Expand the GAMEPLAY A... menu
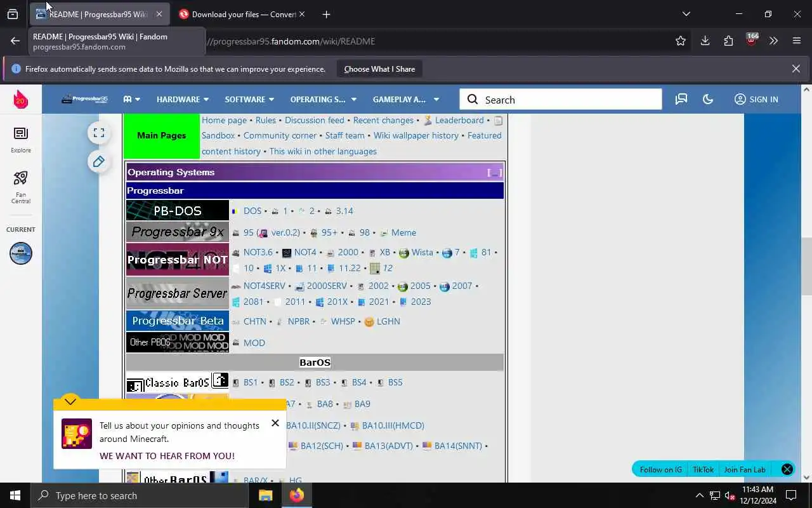Viewport: 812px width, 508px height. pyautogui.click(x=406, y=99)
